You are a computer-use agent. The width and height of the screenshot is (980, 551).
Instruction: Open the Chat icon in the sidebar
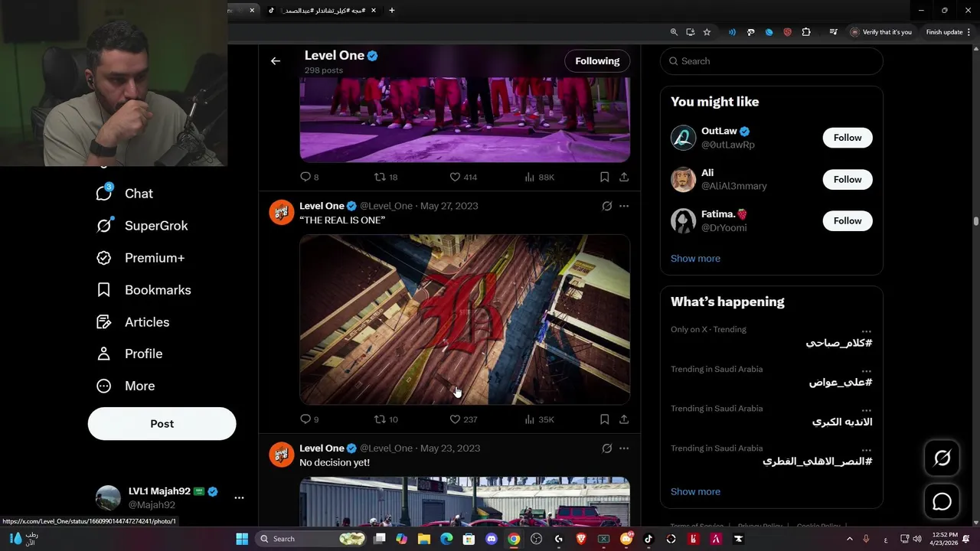(x=104, y=194)
